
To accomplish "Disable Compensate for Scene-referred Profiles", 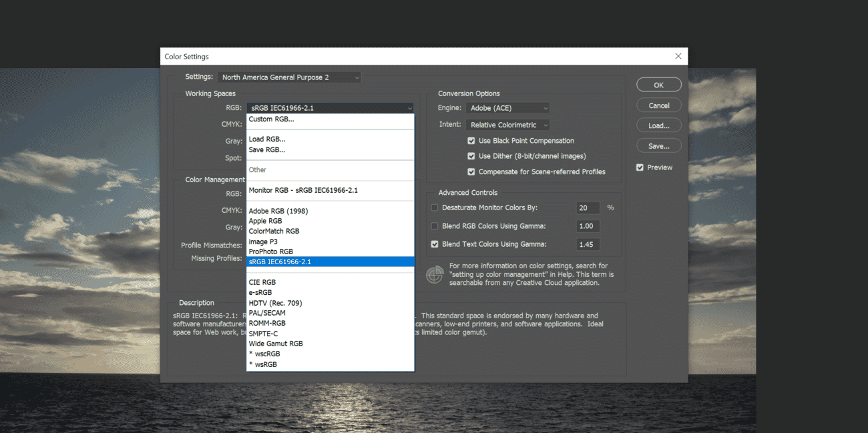I will [x=471, y=171].
